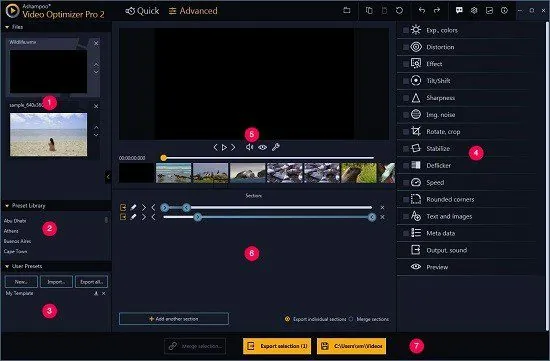The width and height of the screenshot is (550, 361).
Task: Click the orange playhead on the timeline
Action: pos(163,158)
